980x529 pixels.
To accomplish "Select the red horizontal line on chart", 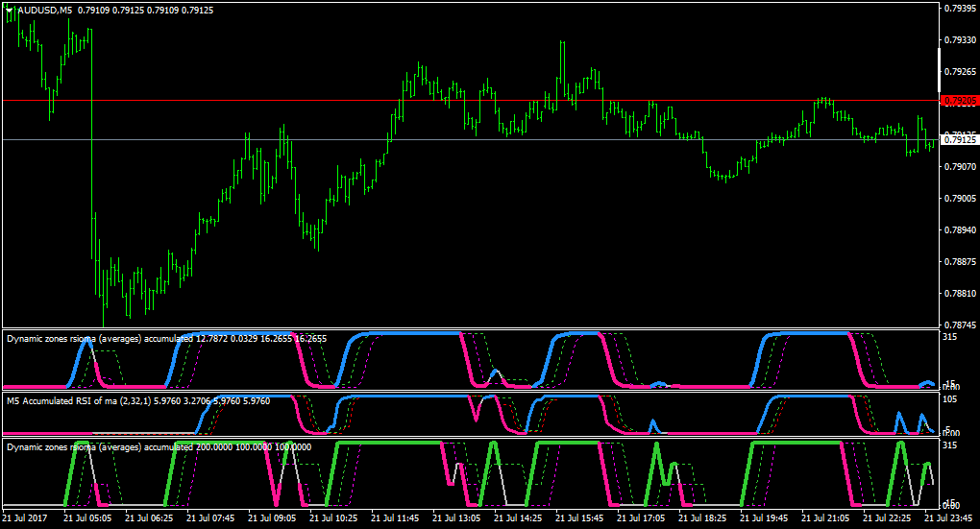I will click(x=470, y=100).
